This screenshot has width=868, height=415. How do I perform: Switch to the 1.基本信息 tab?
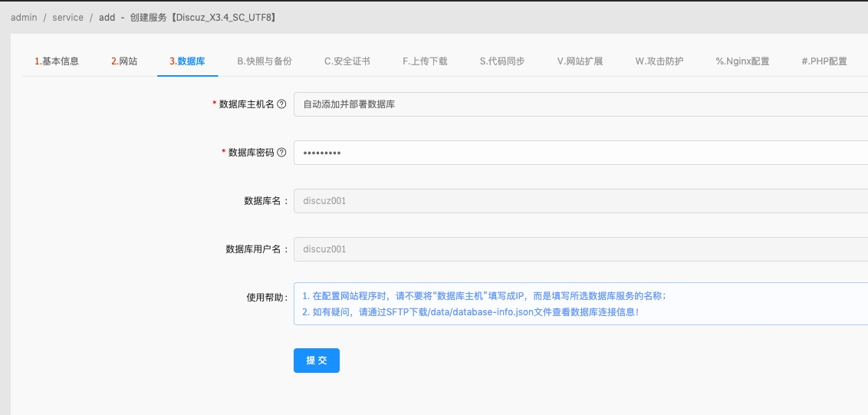click(x=57, y=61)
